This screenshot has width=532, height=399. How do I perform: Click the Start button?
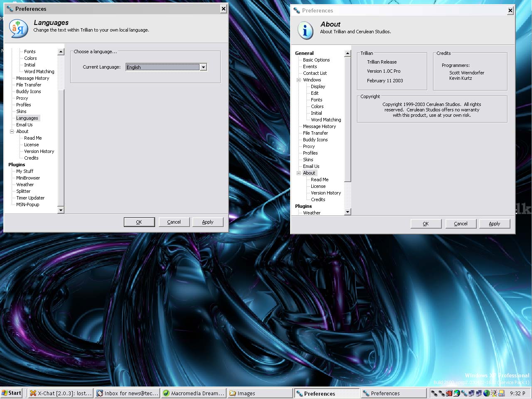pyautogui.click(x=11, y=393)
